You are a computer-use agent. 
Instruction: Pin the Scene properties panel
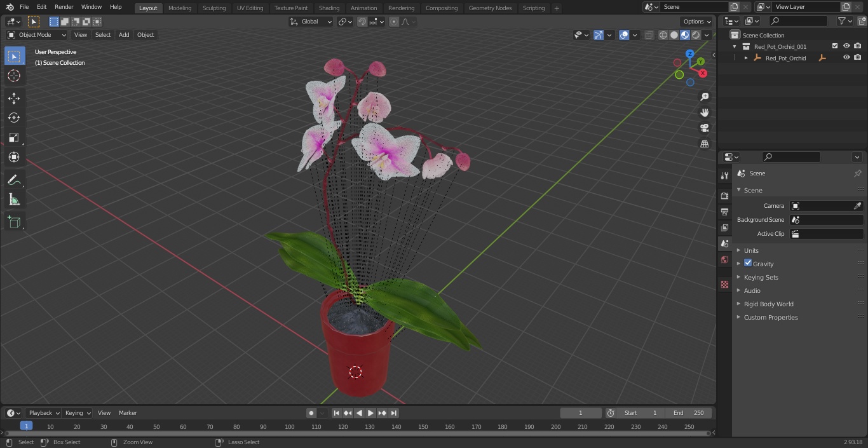point(857,173)
